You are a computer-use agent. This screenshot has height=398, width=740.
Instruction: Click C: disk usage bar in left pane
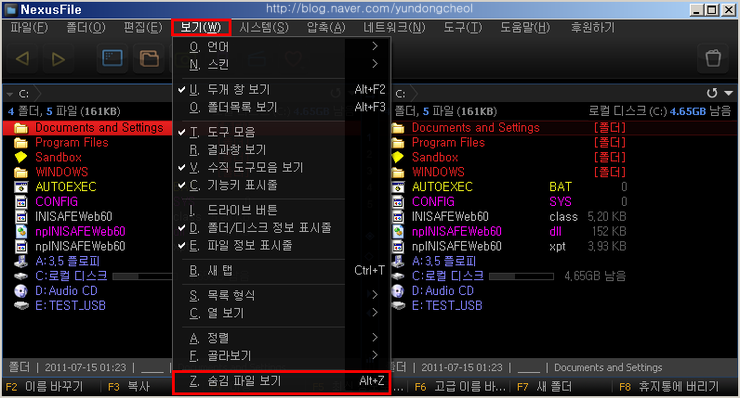(143, 276)
